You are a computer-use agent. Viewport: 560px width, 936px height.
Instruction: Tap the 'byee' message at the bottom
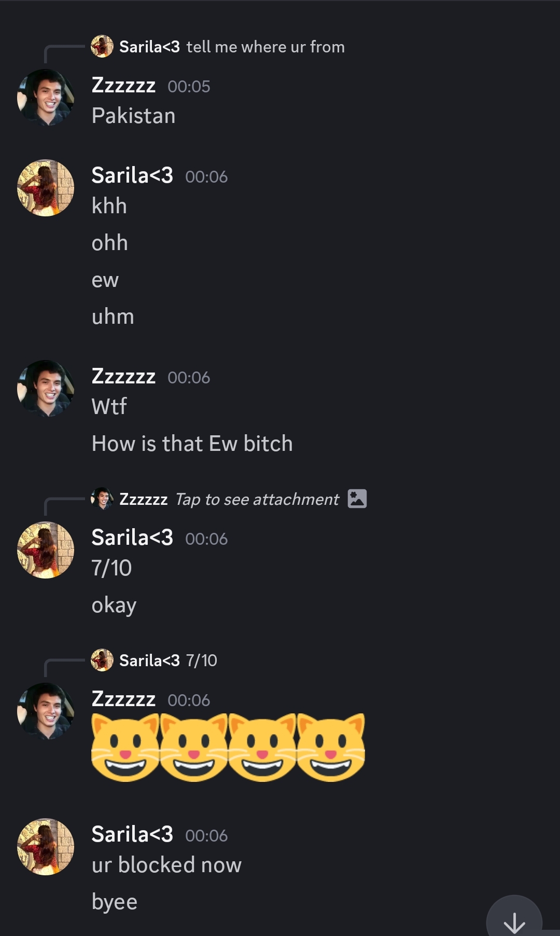tap(114, 901)
